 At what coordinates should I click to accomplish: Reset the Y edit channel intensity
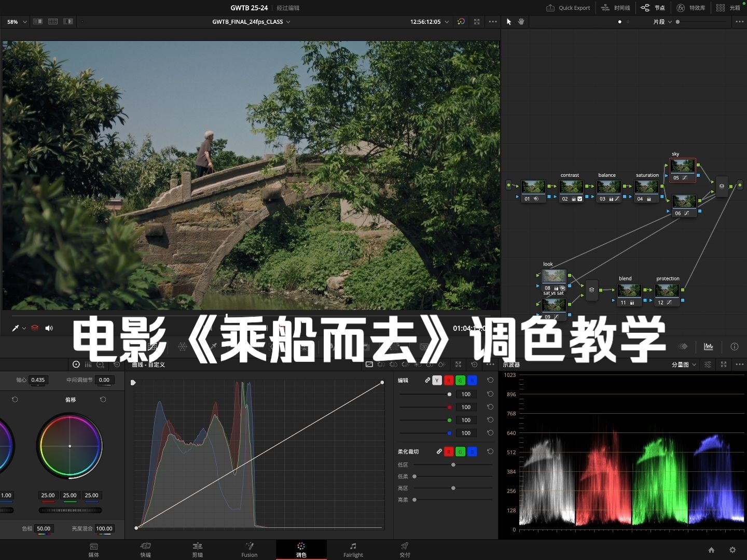coord(490,394)
